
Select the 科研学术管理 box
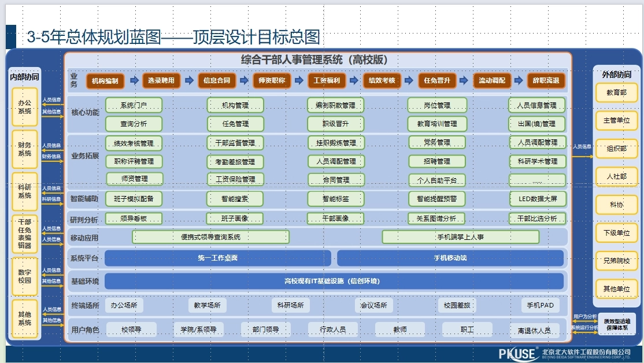(538, 161)
